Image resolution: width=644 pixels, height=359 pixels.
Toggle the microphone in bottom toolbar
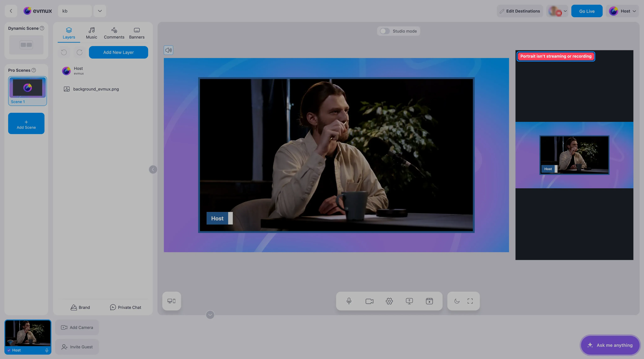tap(349, 301)
